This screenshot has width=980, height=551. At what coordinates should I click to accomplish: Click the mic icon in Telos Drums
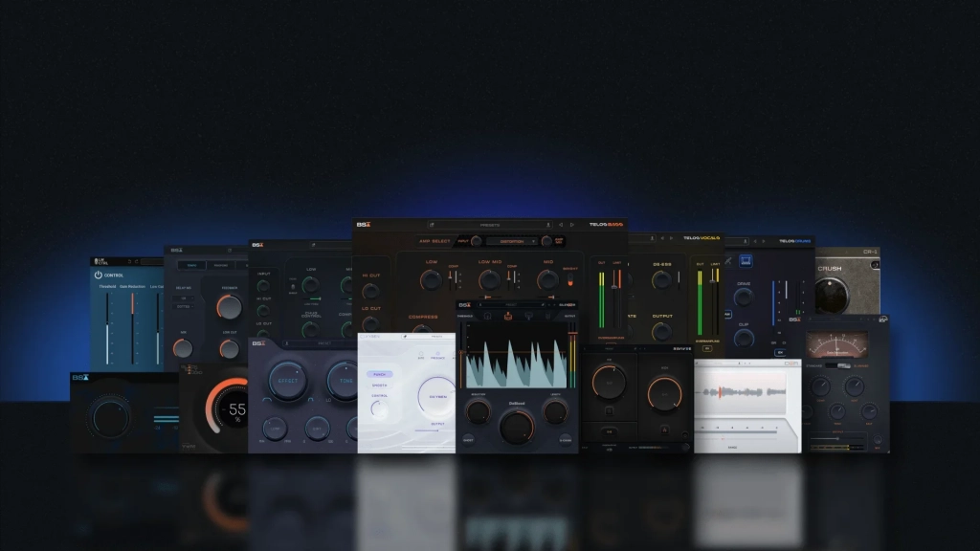tap(728, 261)
